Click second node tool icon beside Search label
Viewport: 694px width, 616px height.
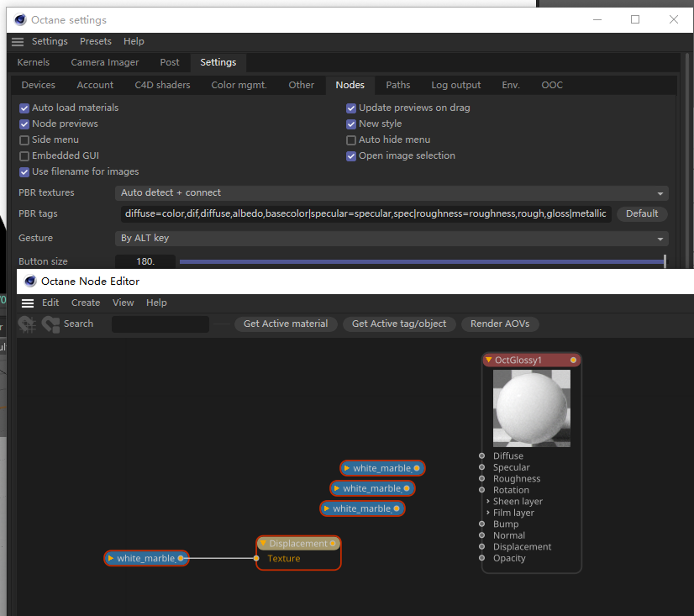point(51,324)
